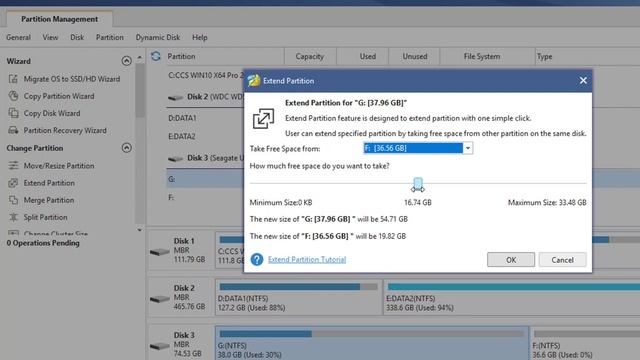Open the General menu
Image resolution: width=640 pixels, height=360 pixels.
(18, 37)
